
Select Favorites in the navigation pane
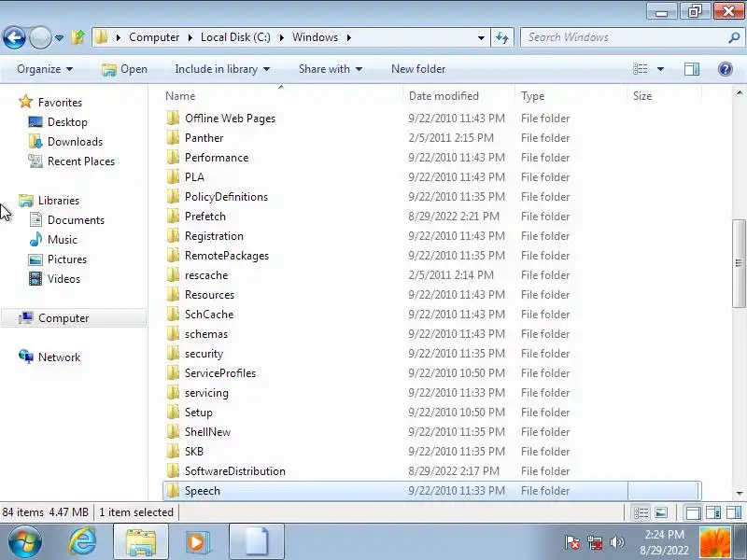[60, 103]
